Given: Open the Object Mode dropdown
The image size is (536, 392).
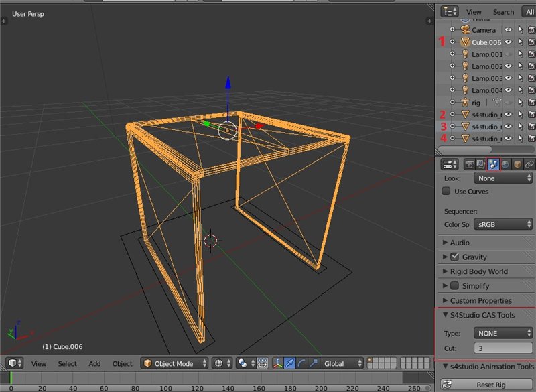Looking at the screenshot, I should pyautogui.click(x=173, y=363).
